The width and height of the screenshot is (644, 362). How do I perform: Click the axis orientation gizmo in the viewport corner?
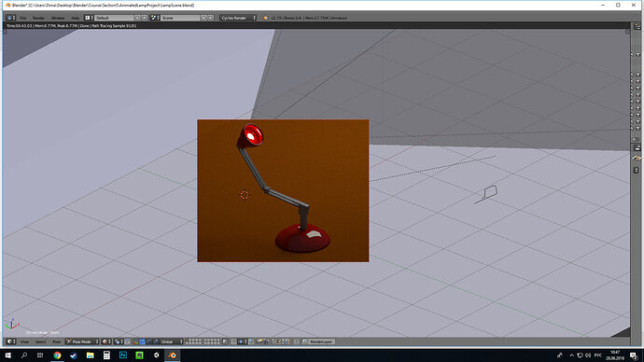[12, 324]
